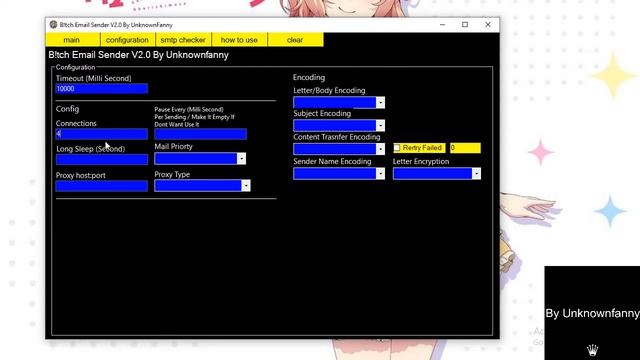This screenshot has width=640, height=360.
Task: Minimize the Email Sender window
Action: click(442, 24)
